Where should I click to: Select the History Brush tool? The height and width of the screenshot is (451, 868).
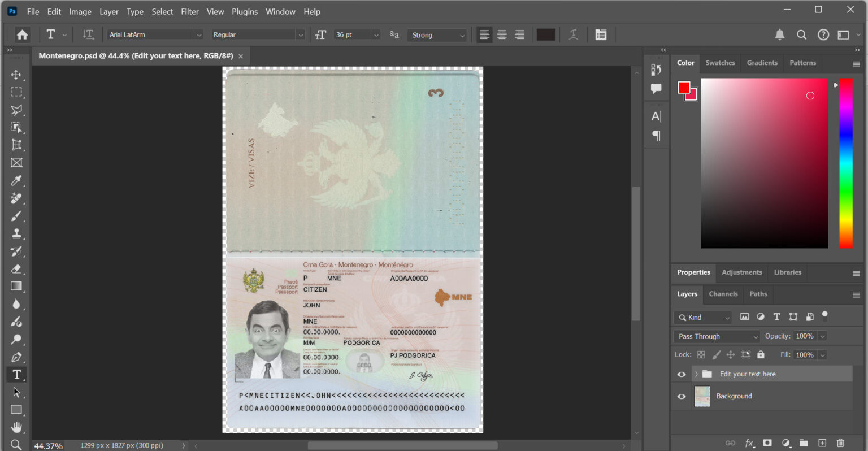pyautogui.click(x=16, y=251)
